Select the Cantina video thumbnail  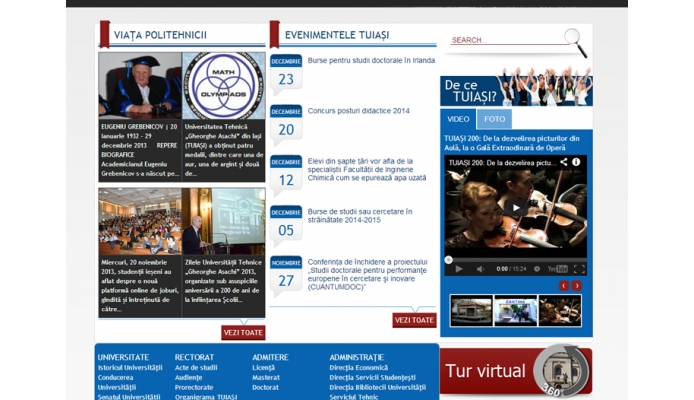(x=516, y=311)
